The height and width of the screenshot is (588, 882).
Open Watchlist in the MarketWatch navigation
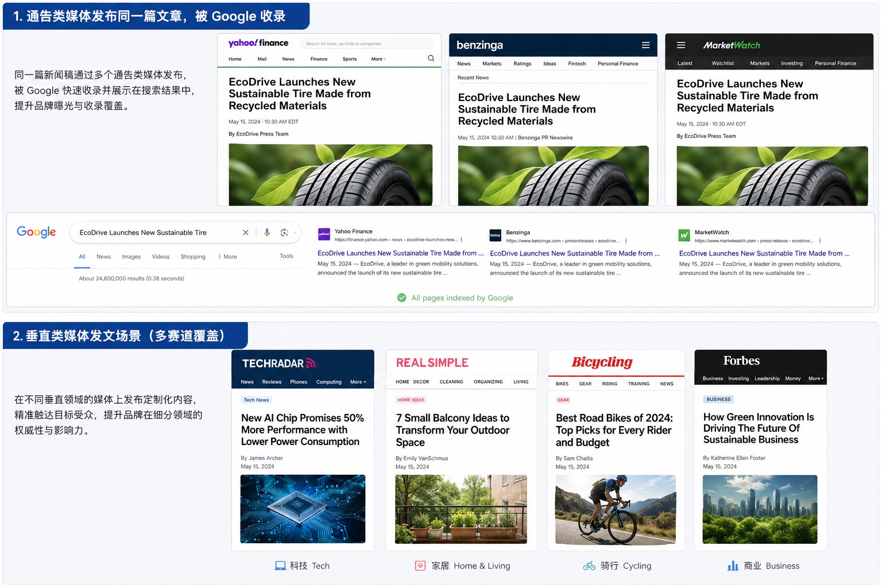click(723, 63)
